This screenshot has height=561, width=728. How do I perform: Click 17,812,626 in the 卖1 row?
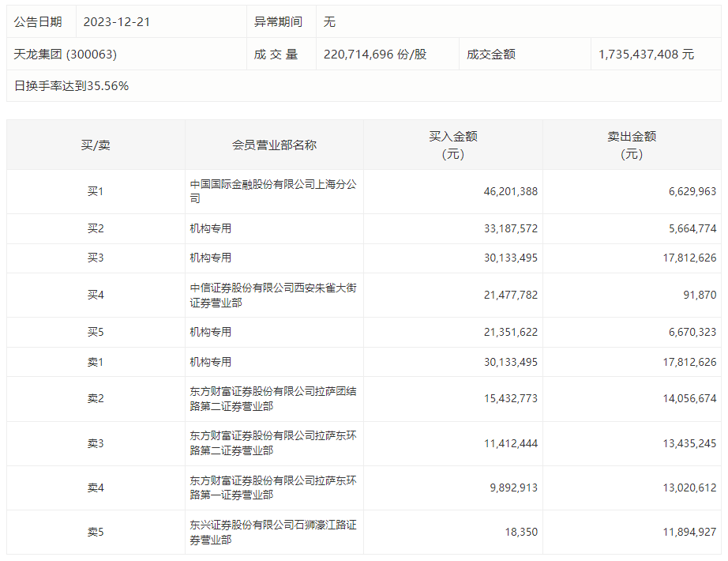pyautogui.click(x=689, y=362)
